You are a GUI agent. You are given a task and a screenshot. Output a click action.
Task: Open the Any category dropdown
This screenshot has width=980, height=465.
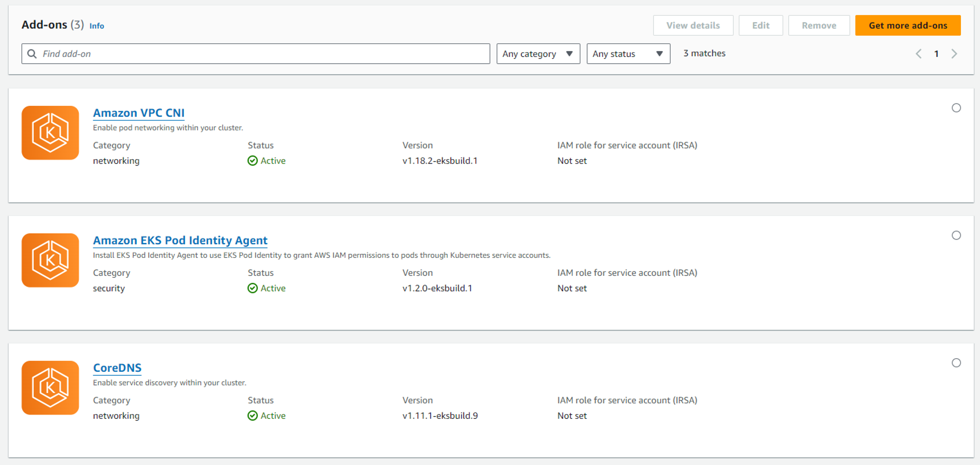click(538, 53)
